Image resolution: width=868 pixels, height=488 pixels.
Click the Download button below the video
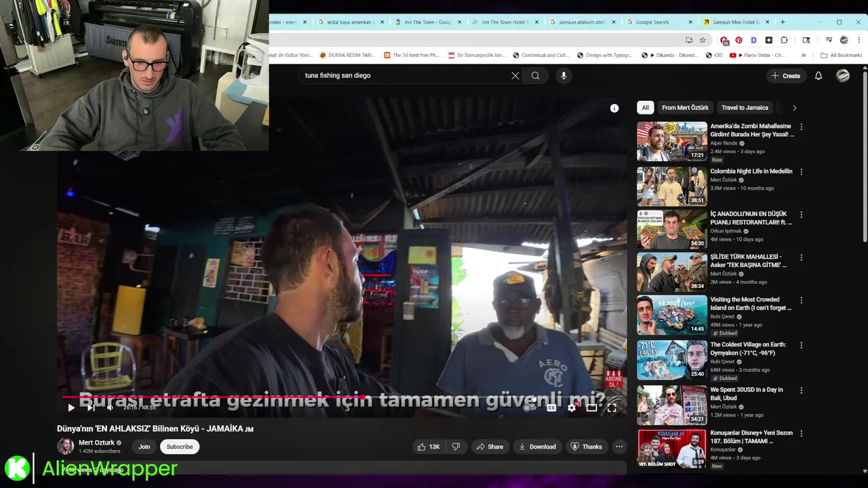(x=537, y=447)
